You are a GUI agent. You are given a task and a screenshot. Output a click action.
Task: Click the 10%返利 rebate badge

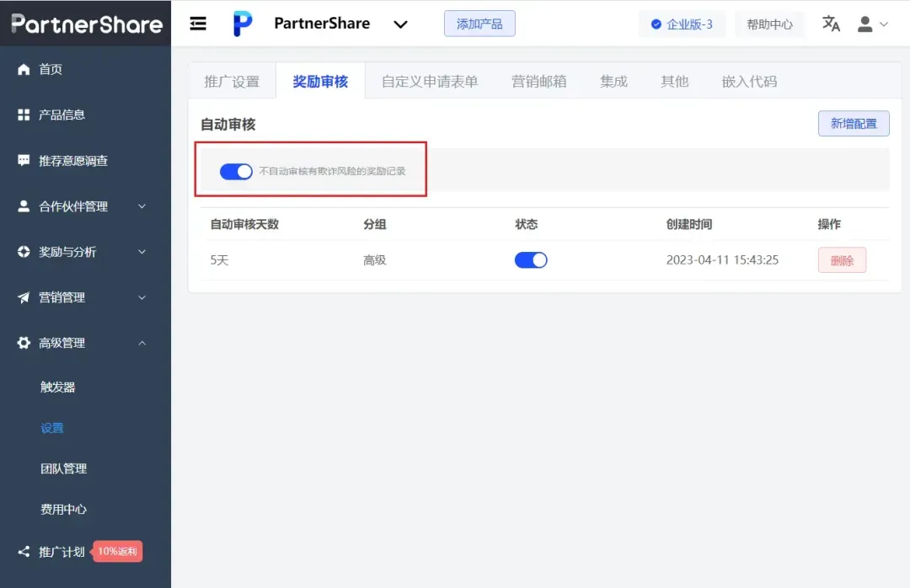pyautogui.click(x=117, y=551)
